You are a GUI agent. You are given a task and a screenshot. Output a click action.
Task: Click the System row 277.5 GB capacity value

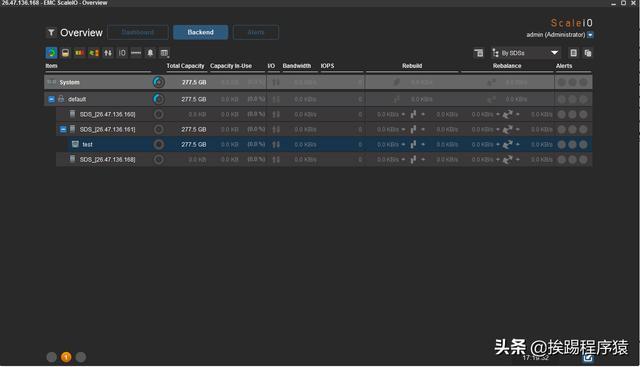point(194,82)
